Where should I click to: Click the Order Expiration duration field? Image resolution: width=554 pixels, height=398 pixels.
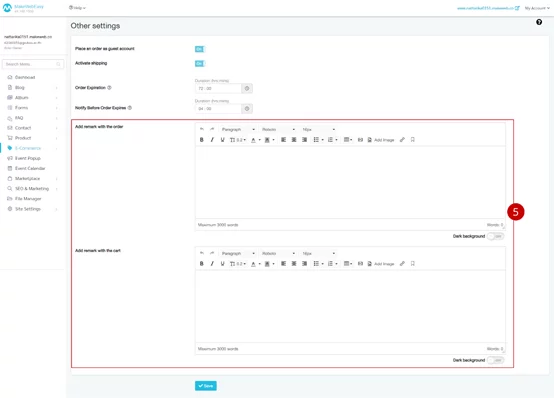(x=218, y=88)
